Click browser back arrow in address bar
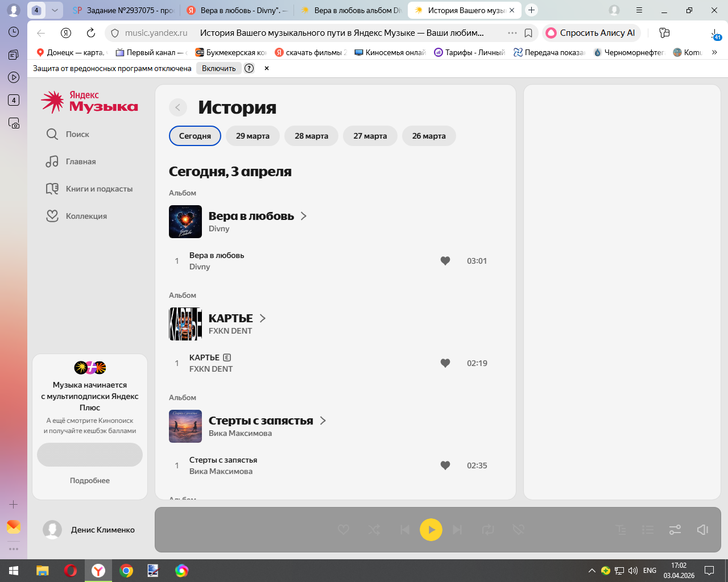This screenshot has width=728, height=582. pyautogui.click(x=41, y=33)
